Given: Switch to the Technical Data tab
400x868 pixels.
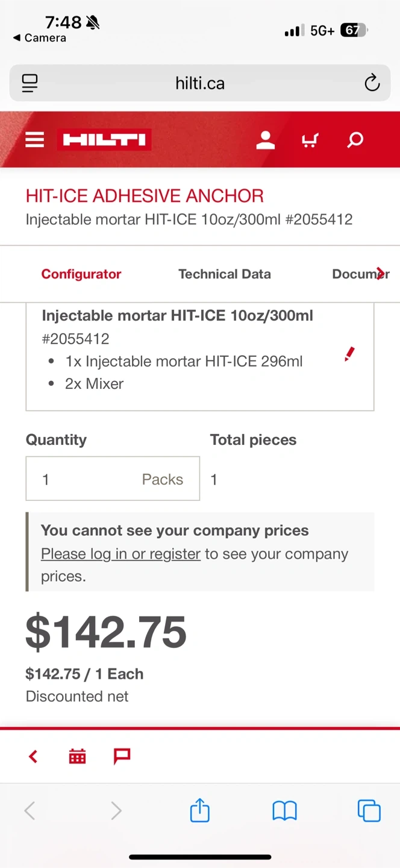Looking at the screenshot, I should (225, 274).
